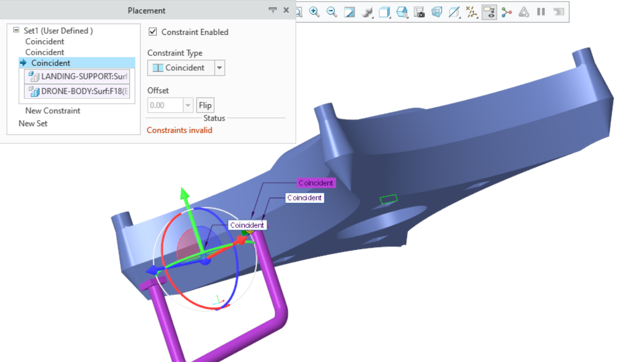Open the Placement panel pin icon

273,10
